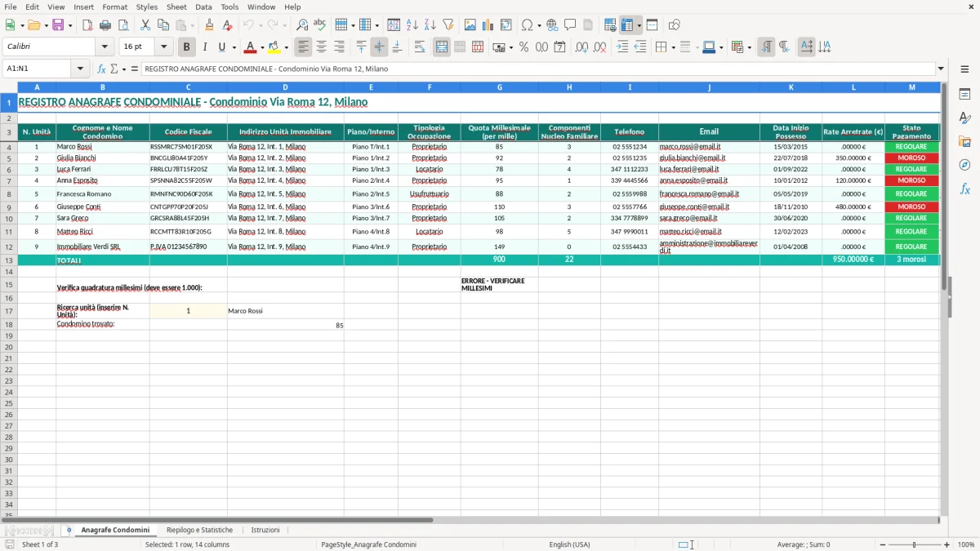Open the highlighting color dropdown arrow
Screen dimensions: 980x551
coord(286,47)
